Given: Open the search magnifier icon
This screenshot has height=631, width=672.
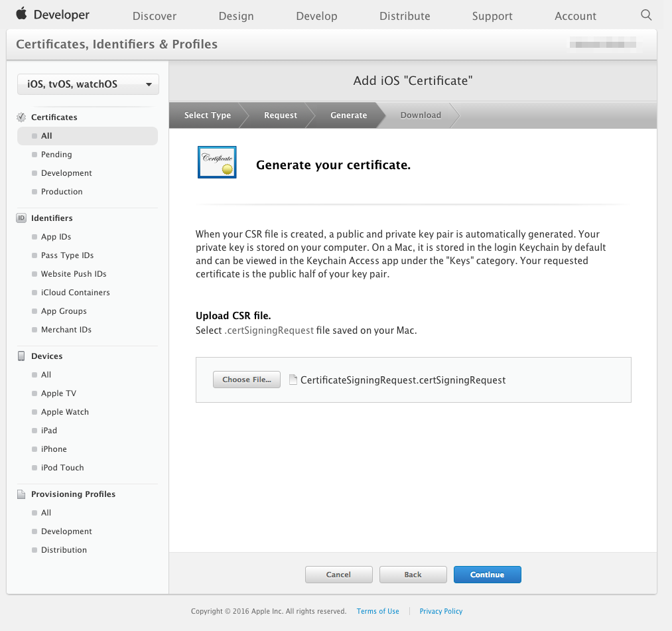Looking at the screenshot, I should (x=646, y=14).
